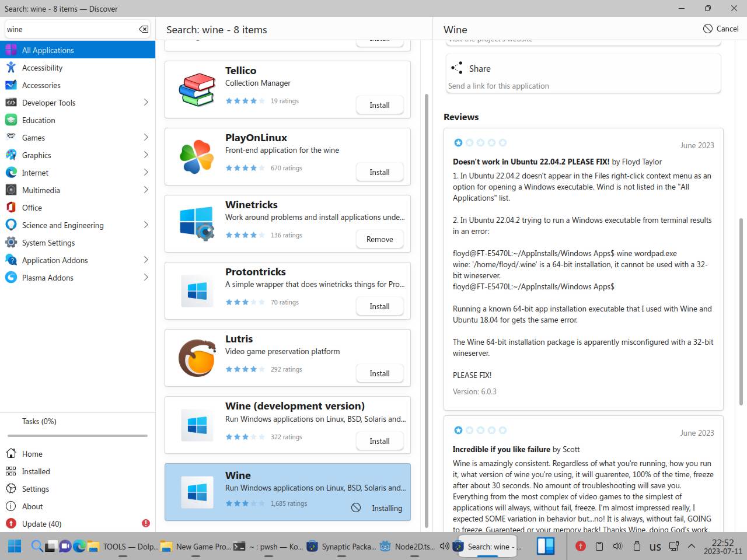Viewport: 747px width, 560px height.
Task: Show Installed applications
Action: (x=78, y=471)
